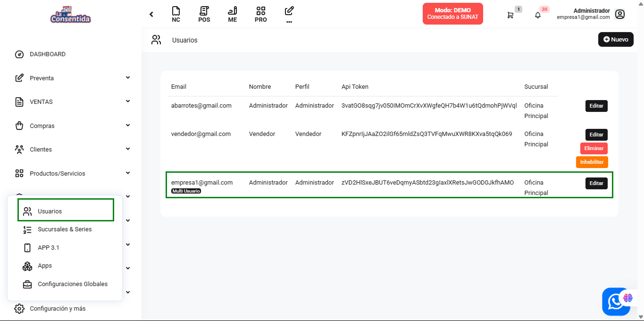Open the PRO products shortcut
Screen dimensions: 644x321
(x=260, y=14)
